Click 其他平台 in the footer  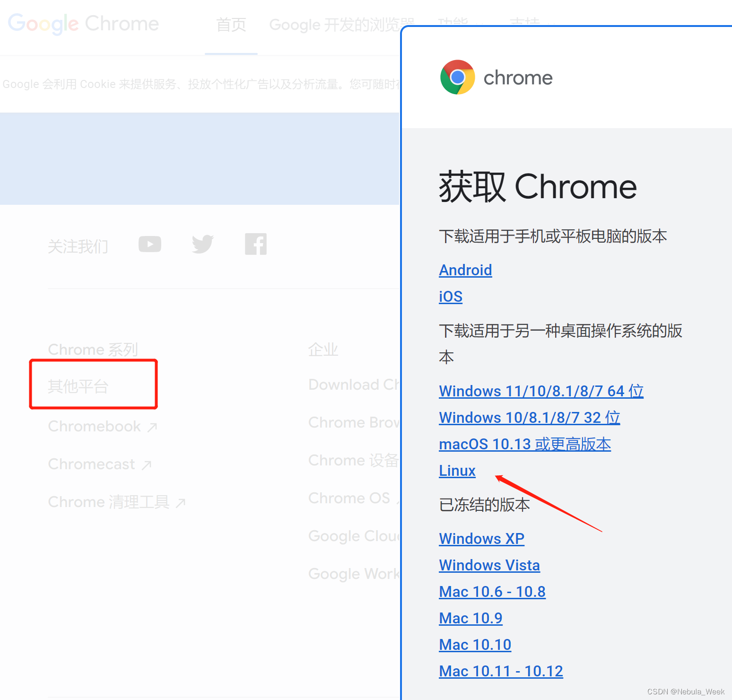click(78, 386)
